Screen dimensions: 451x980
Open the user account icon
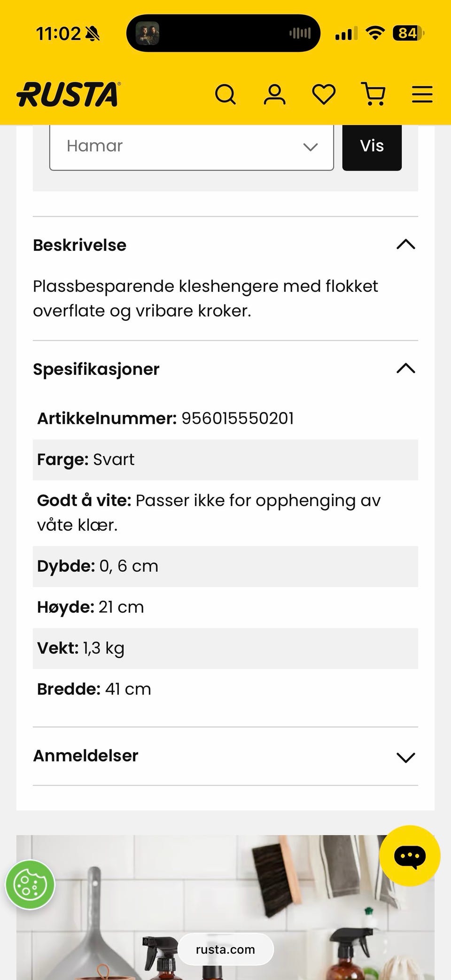click(x=275, y=94)
